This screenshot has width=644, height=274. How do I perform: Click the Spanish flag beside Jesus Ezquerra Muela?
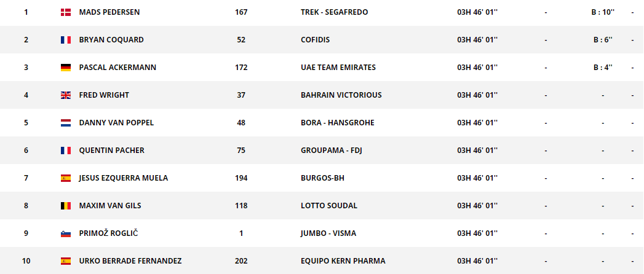click(x=66, y=178)
